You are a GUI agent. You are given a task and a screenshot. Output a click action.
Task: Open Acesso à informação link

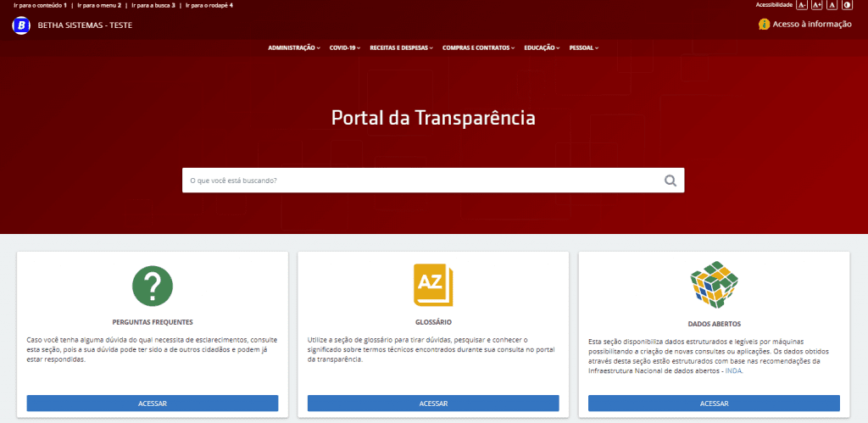[x=805, y=25]
